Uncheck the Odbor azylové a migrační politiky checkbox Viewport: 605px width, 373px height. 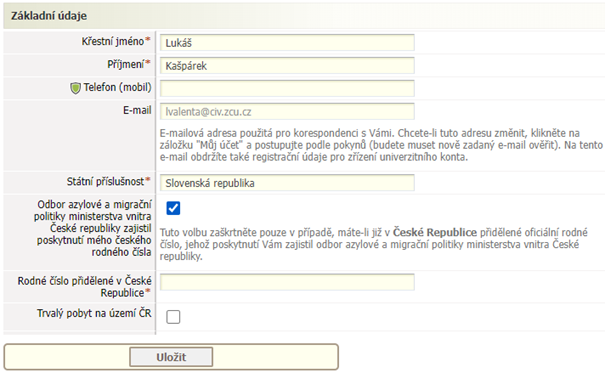click(x=173, y=208)
